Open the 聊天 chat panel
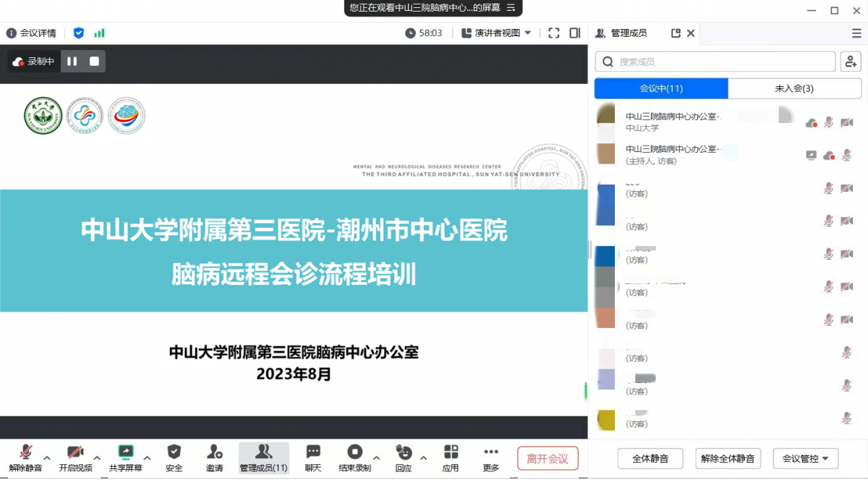 pyautogui.click(x=313, y=459)
